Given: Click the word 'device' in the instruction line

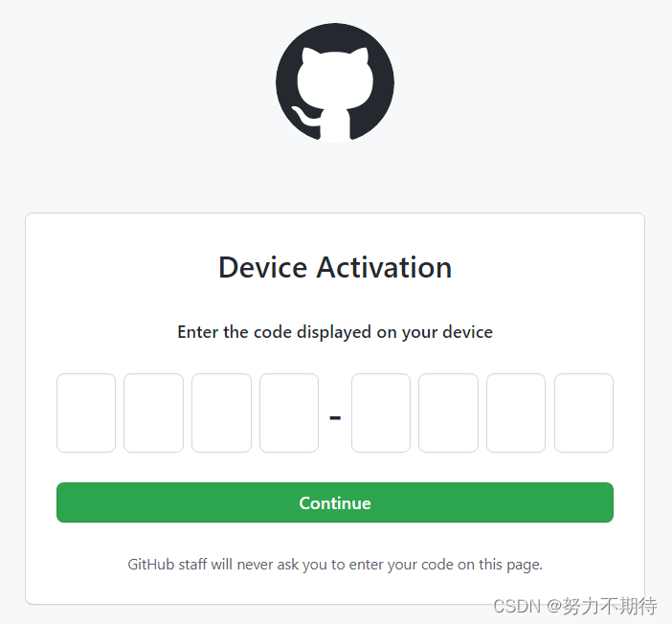Looking at the screenshot, I should [x=467, y=332].
